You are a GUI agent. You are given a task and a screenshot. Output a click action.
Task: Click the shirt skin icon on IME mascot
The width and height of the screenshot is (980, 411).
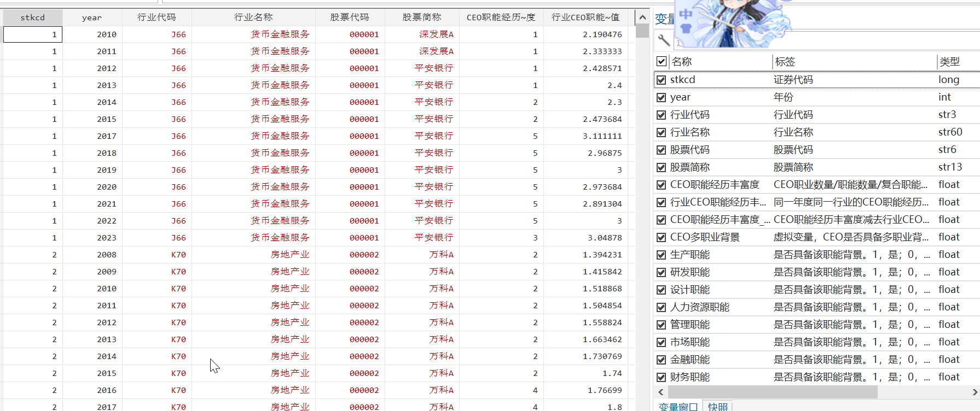pos(686,27)
